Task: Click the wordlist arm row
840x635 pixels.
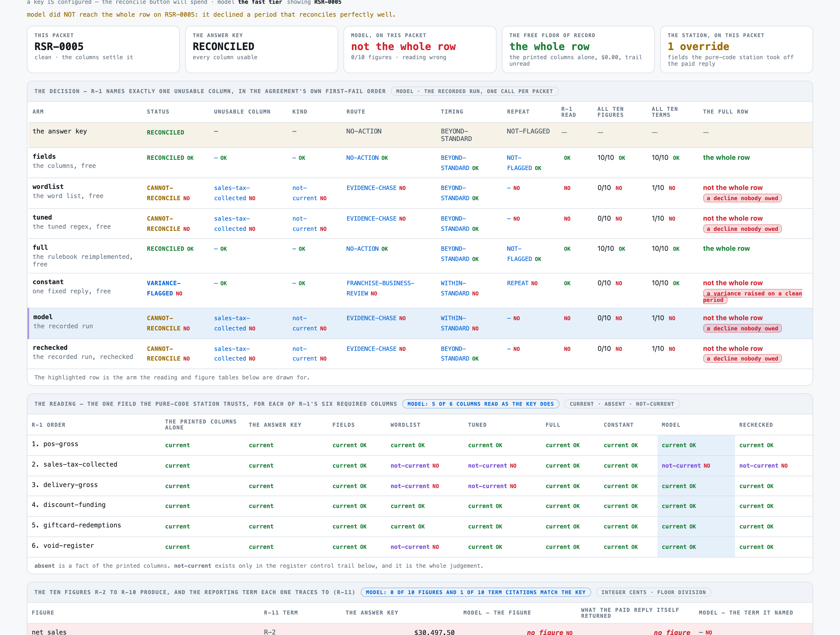Action: point(420,193)
